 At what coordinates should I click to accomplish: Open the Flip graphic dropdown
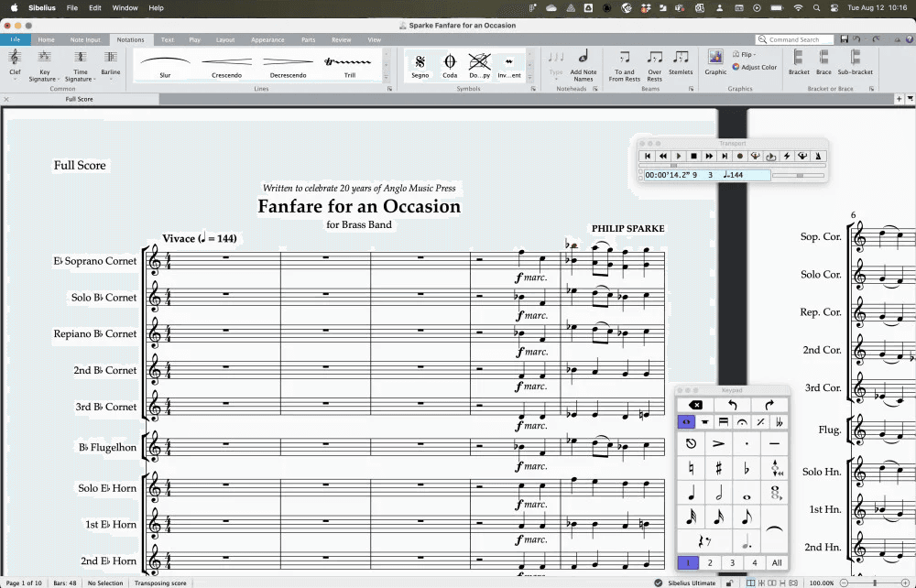point(744,54)
